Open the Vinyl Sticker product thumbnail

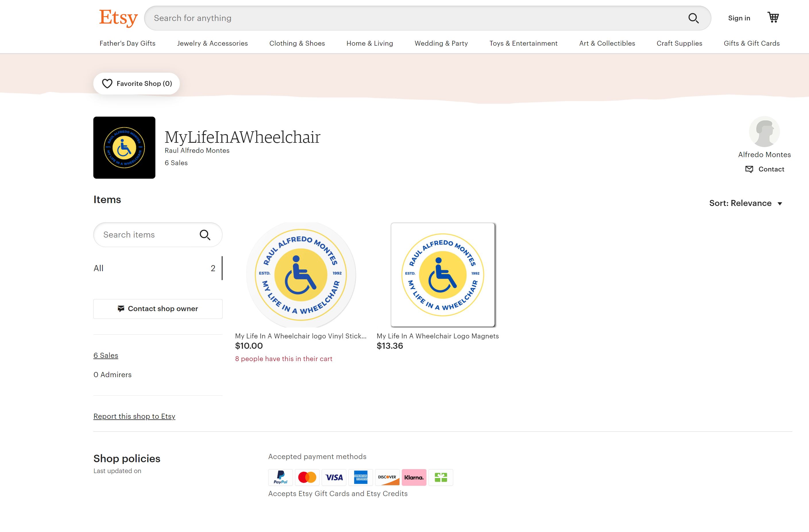click(301, 274)
